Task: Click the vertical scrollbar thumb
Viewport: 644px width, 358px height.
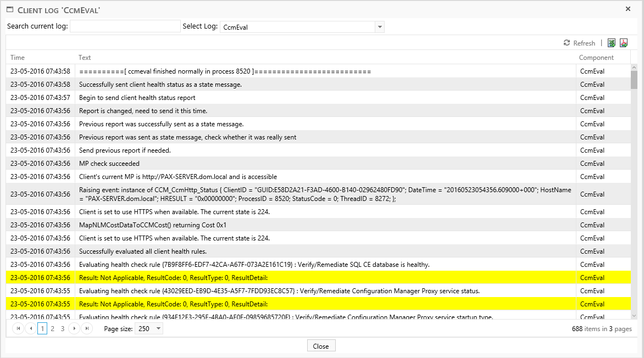Action: (x=634, y=80)
